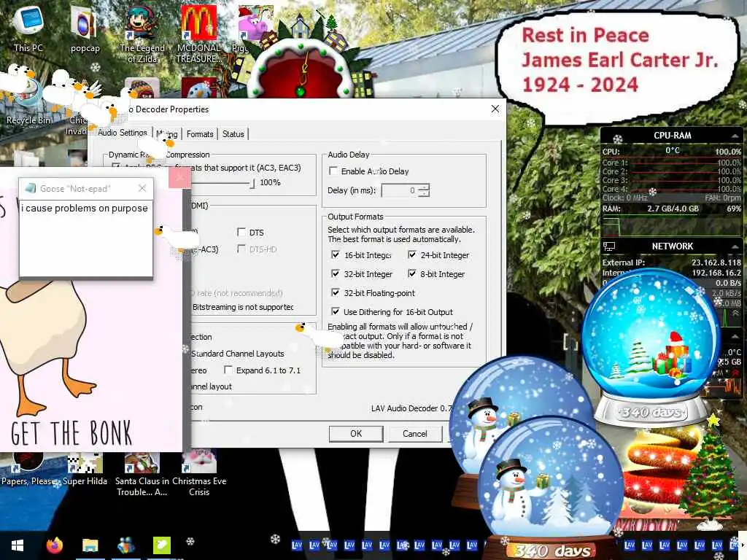The width and height of the screenshot is (747, 560).
Task: Toggle the 8-bit Integer checkbox
Action: [x=412, y=274]
